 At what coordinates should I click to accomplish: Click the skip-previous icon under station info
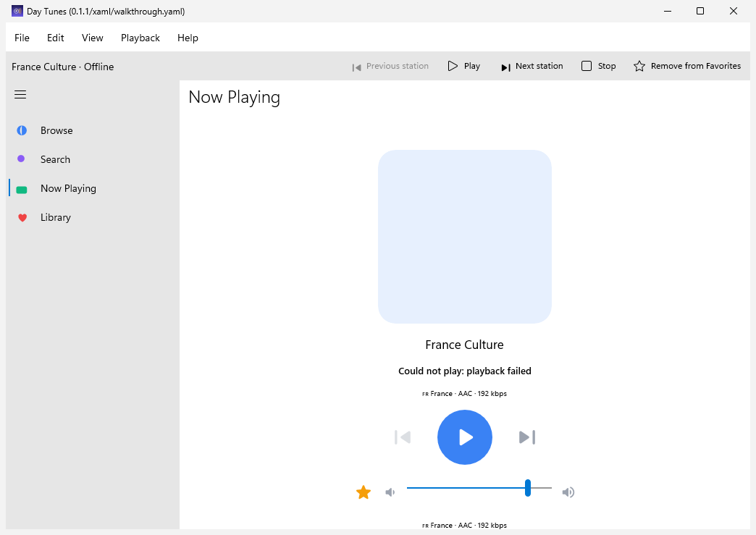pos(403,437)
